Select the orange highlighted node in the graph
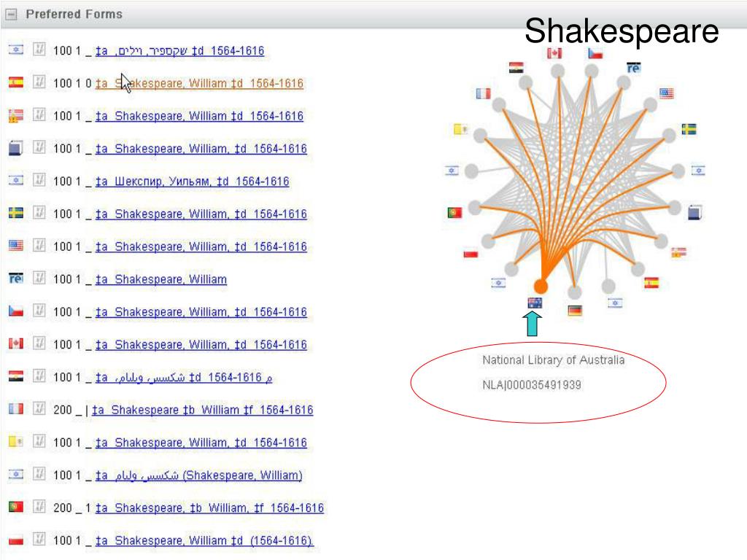Viewport: 747px width, 560px height. (x=541, y=286)
